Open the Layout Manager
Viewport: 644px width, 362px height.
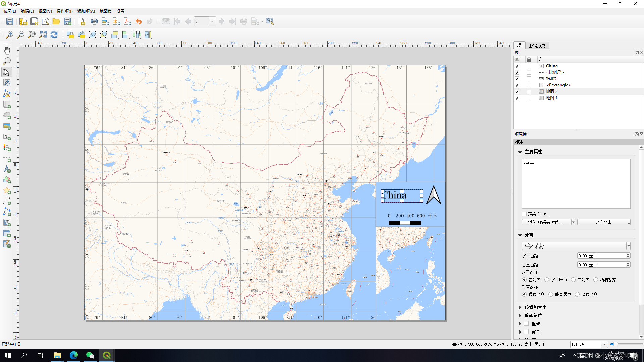(45, 22)
